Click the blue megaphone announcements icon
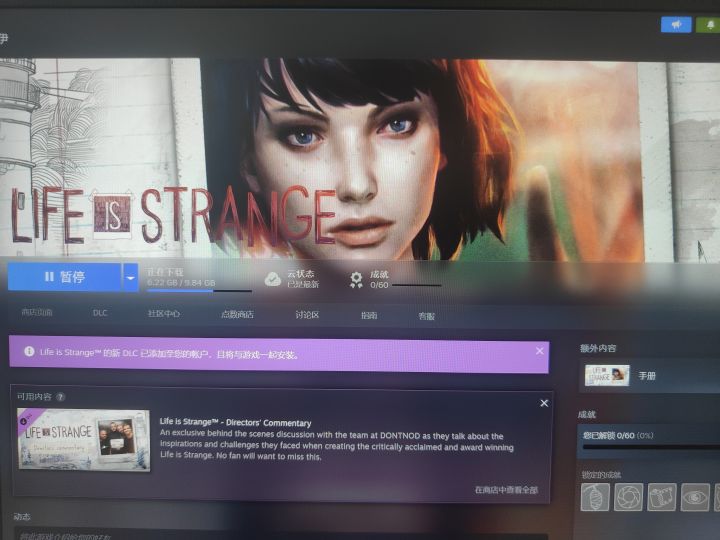Screen dimensions: 720x540 tap(676, 25)
